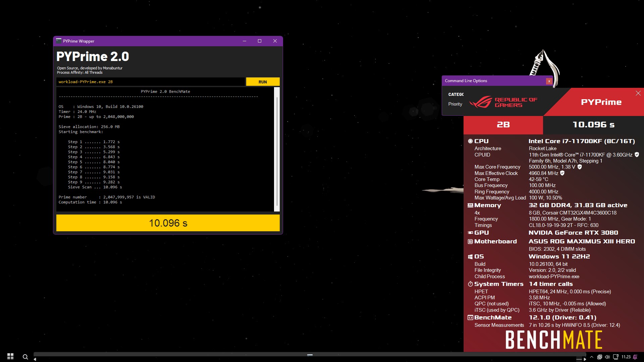644x362 pixels.
Task: Click the verified shield beside CPUID value
Action: [637, 155]
